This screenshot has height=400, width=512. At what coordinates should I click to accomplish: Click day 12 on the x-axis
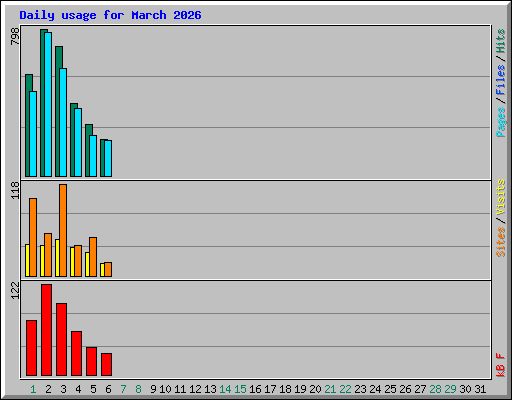(195, 389)
